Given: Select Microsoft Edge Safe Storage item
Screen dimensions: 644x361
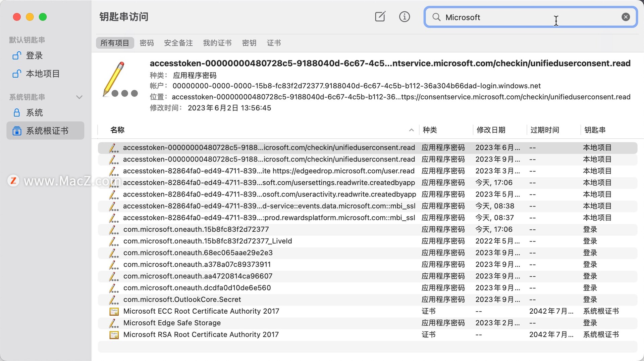Looking at the screenshot, I should tap(368, 323).
